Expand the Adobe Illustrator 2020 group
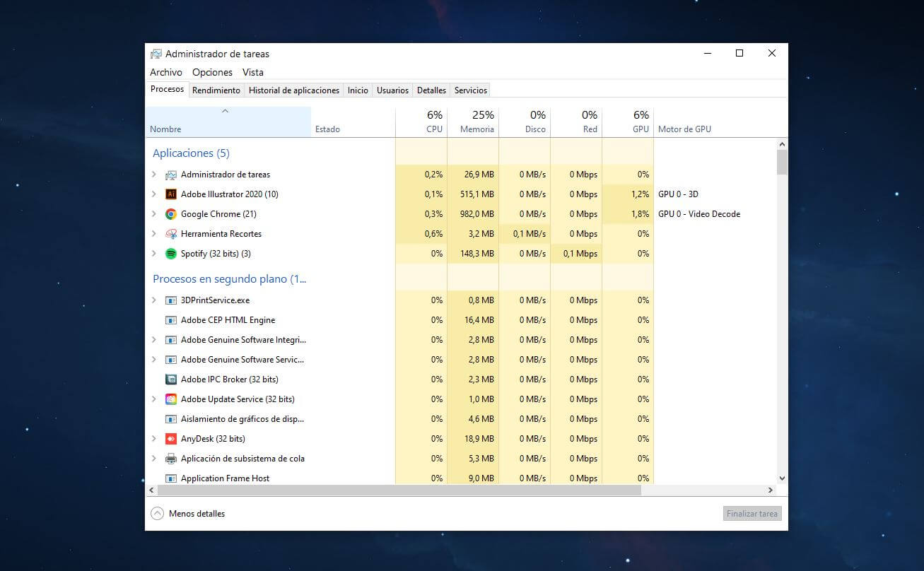 (154, 194)
